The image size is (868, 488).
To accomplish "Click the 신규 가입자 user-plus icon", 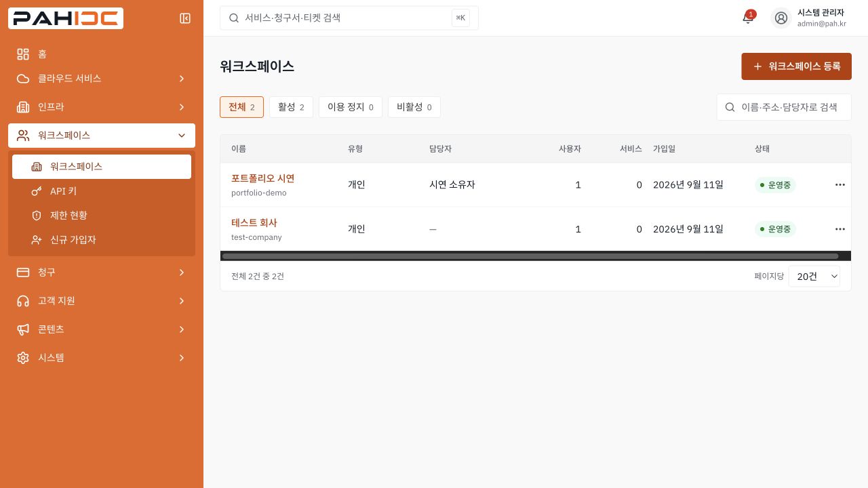I will coord(37,240).
